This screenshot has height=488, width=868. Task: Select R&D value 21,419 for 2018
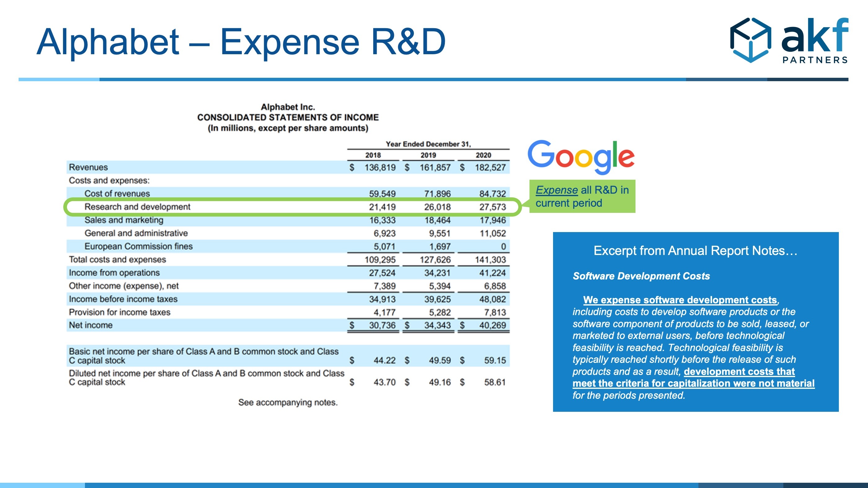click(x=382, y=207)
